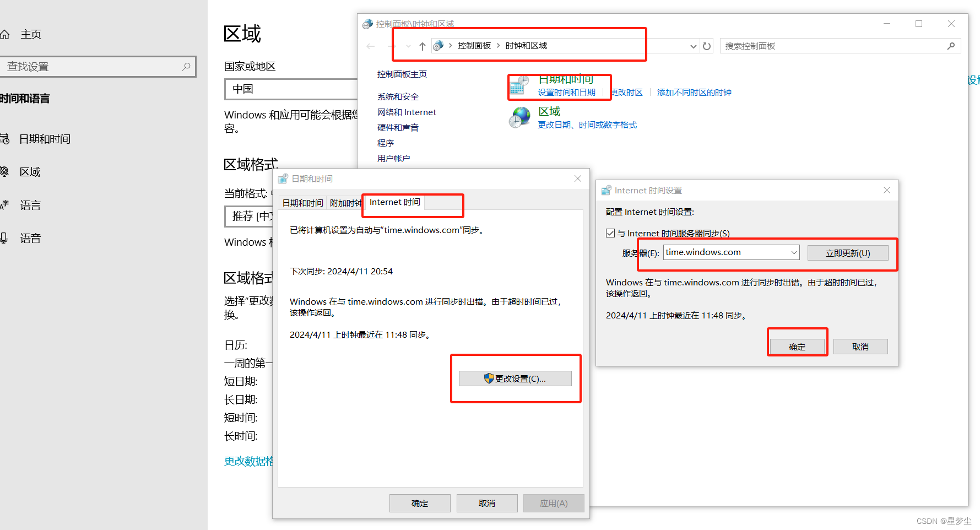Click Cancel in Internet Time Settings dialog
The width and height of the screenshot is (980, 530).
(860, 347)
